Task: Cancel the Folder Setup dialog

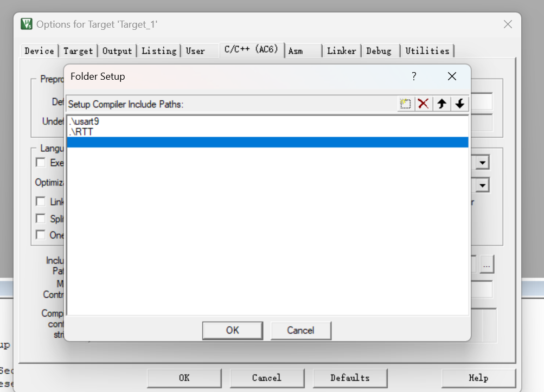Action: click(301, 330)
